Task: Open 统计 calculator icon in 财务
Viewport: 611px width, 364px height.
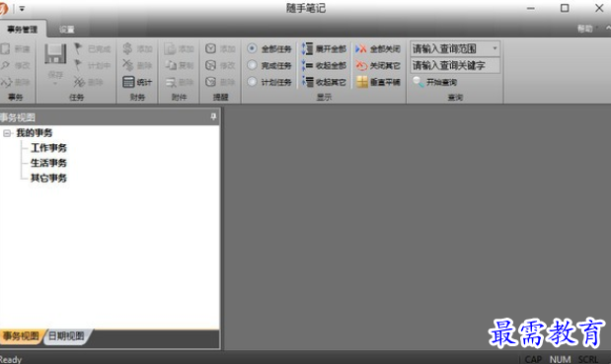Action: click(128, 82)
